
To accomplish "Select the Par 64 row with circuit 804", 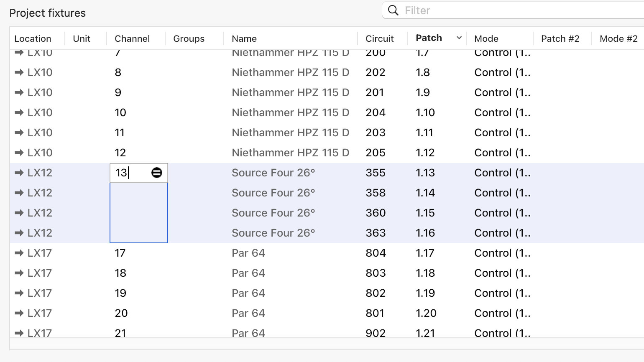I will [x=248, y=253].
